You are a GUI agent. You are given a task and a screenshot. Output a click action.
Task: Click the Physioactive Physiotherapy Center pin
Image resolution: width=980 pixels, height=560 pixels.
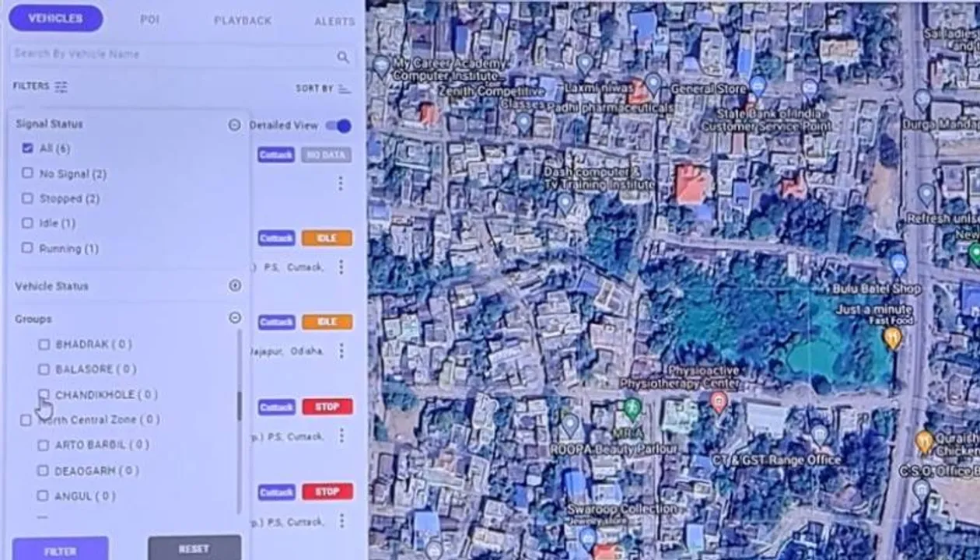pos(719,402)
